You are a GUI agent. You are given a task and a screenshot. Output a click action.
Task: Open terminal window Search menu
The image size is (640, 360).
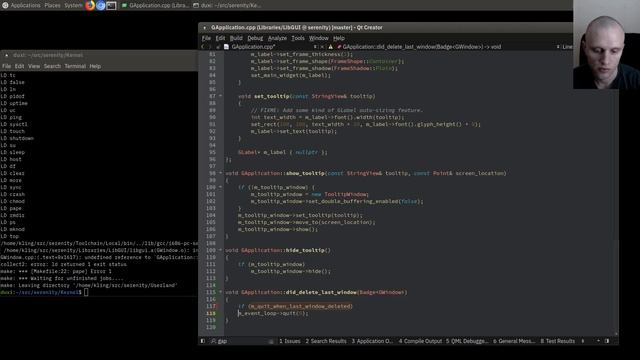coord(52,66)
